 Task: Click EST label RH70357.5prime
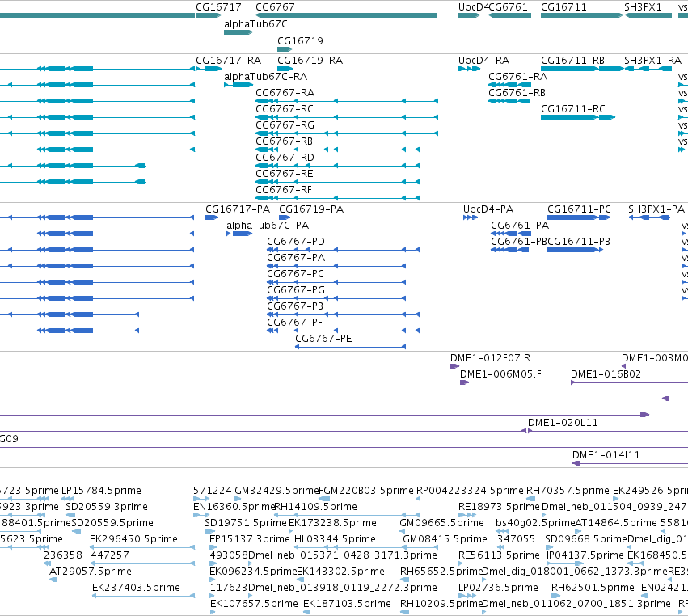coord(568,491)
